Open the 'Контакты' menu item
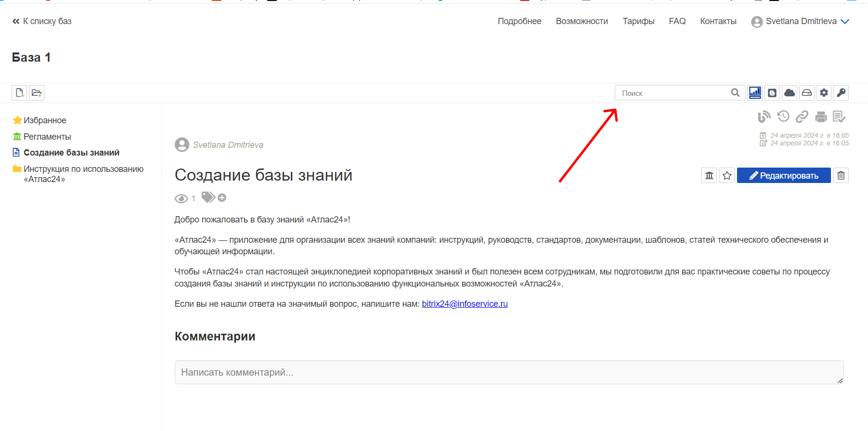 point(718,21)
